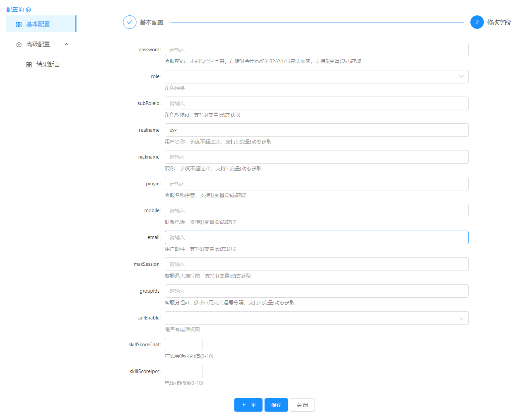516x420 pixels.
Task: Click the skillScoreChat number box
Action: 183,345
